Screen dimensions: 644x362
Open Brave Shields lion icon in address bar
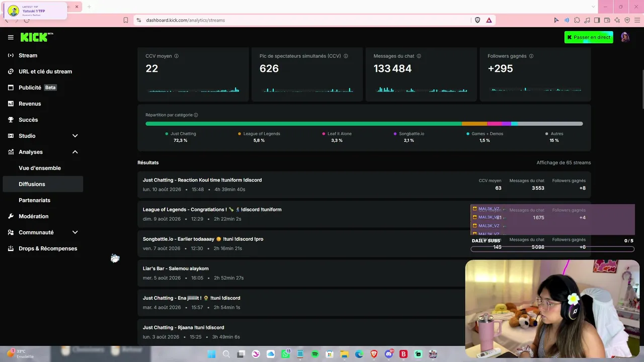point(477,20)
